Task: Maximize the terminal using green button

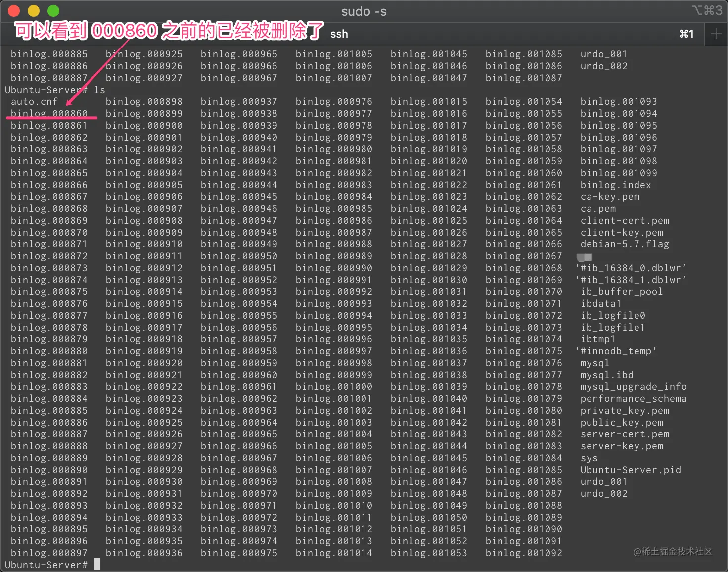Action: [x=53, y=11]
